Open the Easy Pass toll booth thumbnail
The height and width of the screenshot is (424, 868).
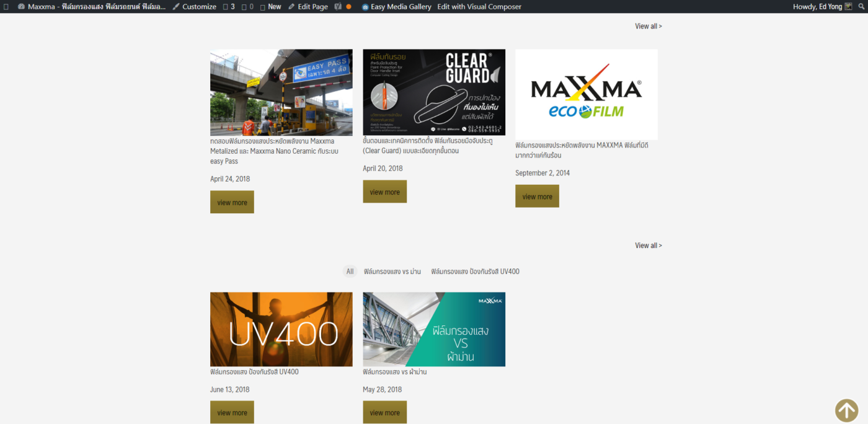click(x=281, y=92)
